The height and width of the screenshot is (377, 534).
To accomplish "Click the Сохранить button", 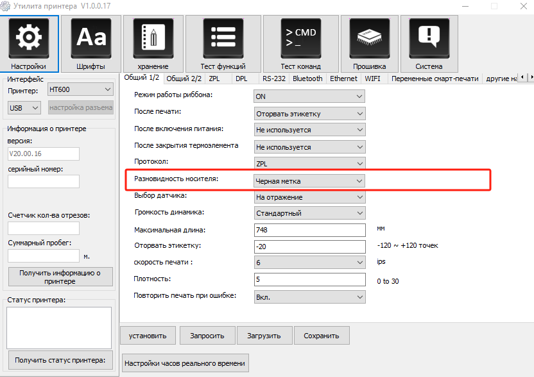I will pos(321,336).
